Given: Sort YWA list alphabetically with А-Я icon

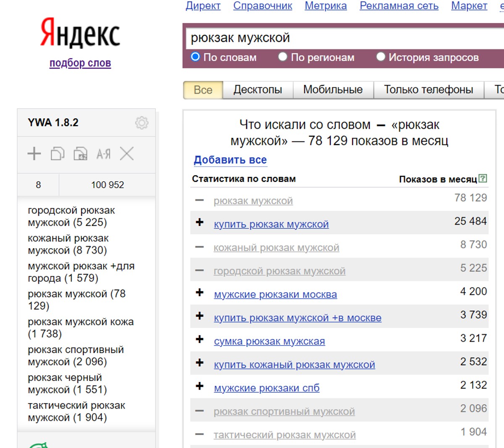Looking at the screenshot, I should tap(103, 154).
